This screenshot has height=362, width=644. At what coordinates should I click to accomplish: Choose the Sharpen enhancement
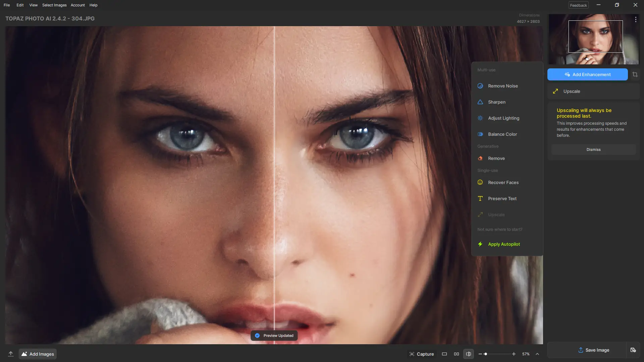point(496,102)
